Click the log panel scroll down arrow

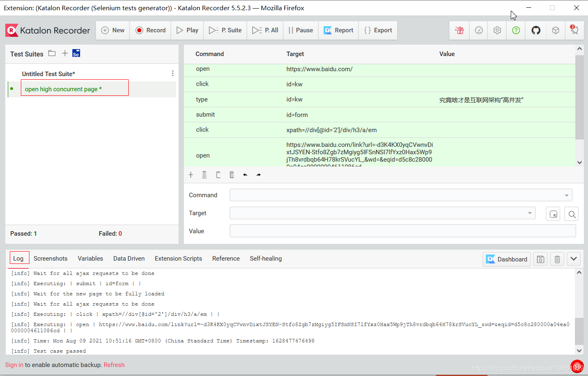tap(579, 350)
